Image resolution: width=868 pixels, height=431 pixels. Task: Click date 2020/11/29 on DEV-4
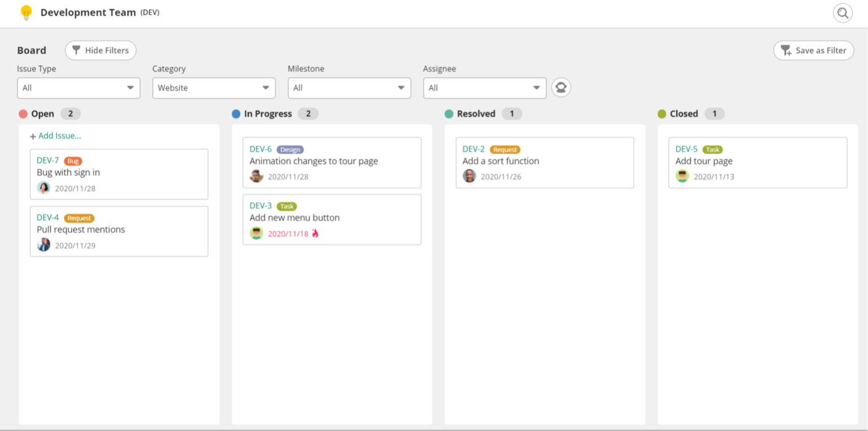tap(75, 245)
